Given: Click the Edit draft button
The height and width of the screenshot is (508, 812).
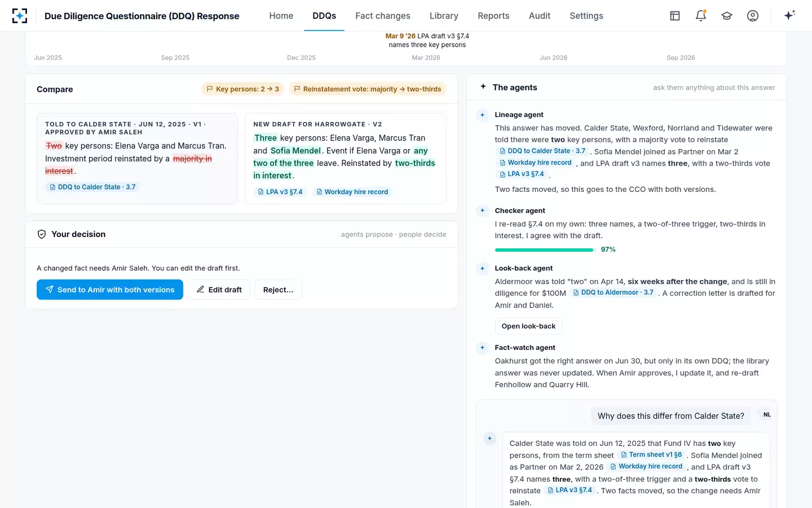Looking at the screenshot, I should (x=219, y=290).
